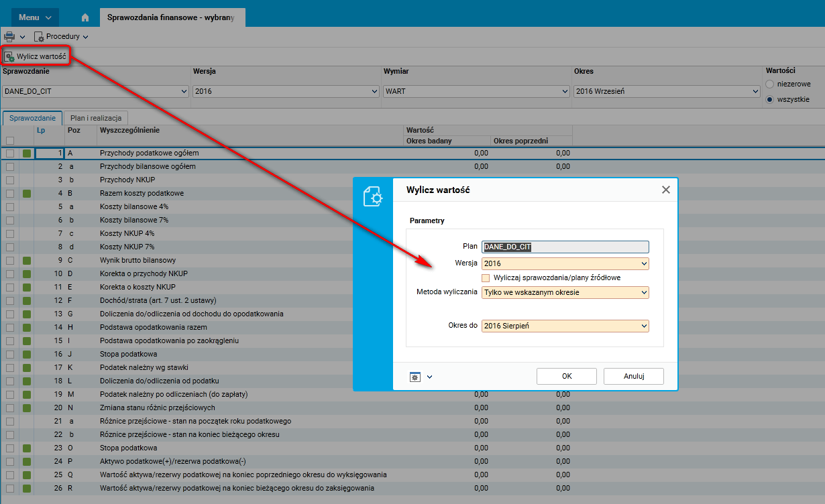Close the Wylicz wartość dialog
Viewport: 825px width, 504px height.
tap(666, 190)
